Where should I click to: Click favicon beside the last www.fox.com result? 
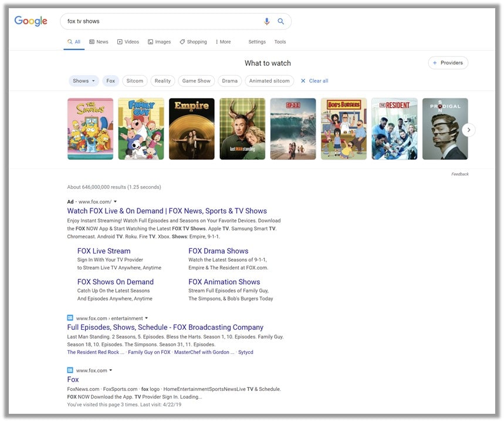point(70,370)
